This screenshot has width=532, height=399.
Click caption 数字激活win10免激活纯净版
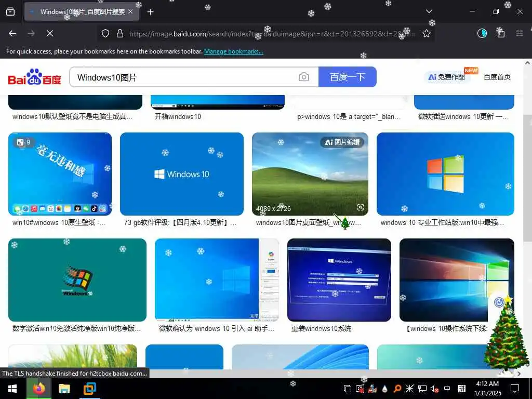(76, 328)
